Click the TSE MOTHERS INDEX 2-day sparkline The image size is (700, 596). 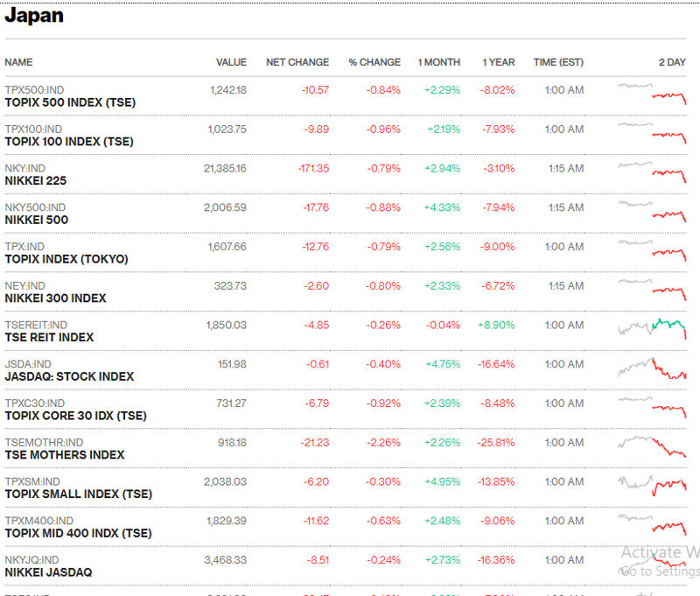(x=652, y=445)
